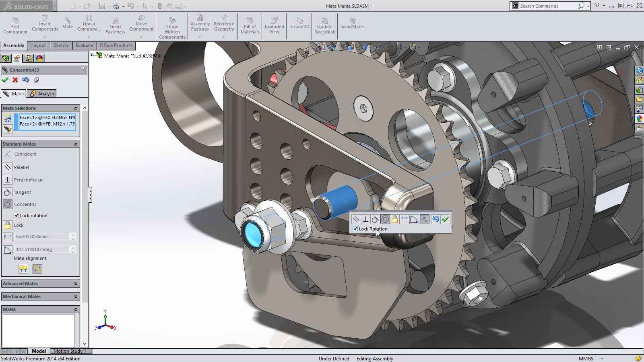Switch mate alignment to anti-aligned

pyautogui.click(x=37, y=269)
